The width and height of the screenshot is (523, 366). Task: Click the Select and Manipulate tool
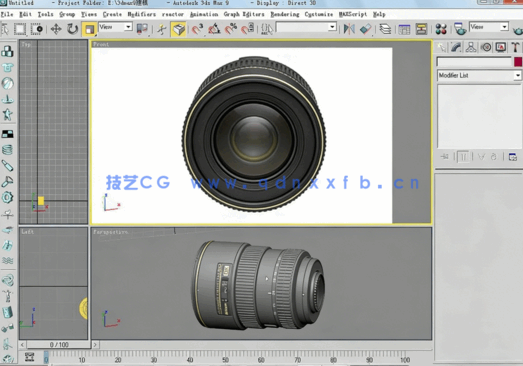[162, 29]
